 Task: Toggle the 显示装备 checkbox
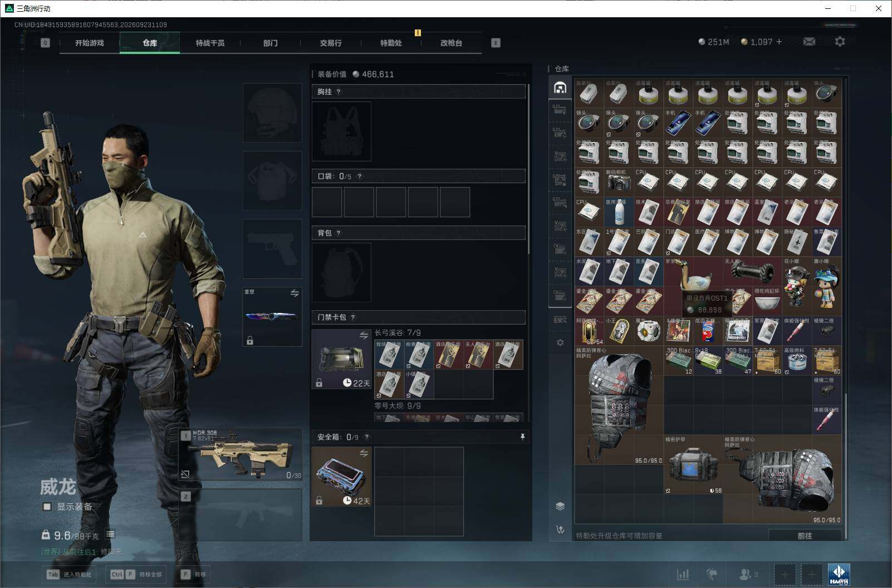pyautogui.click(x=47, y=507)
